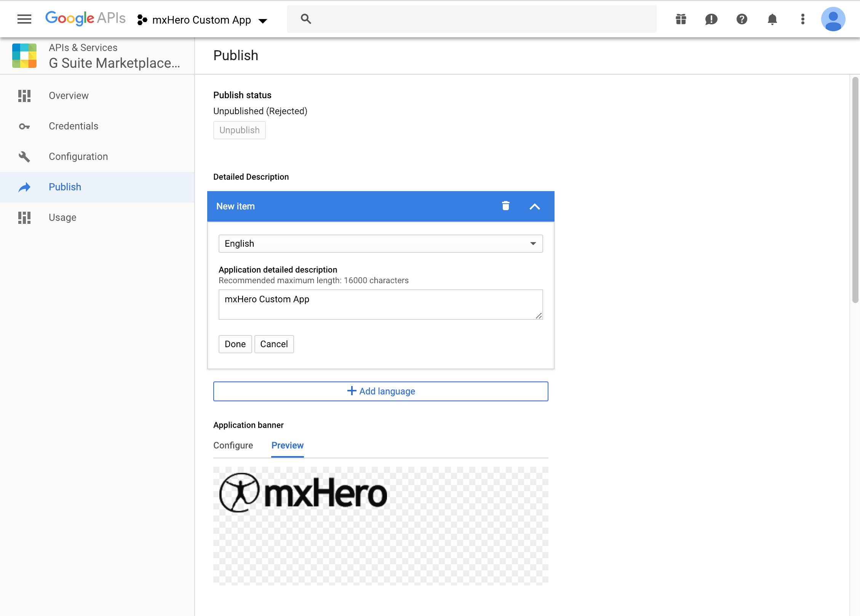Click the Publish share arrow icon

(x=24, y=187)
